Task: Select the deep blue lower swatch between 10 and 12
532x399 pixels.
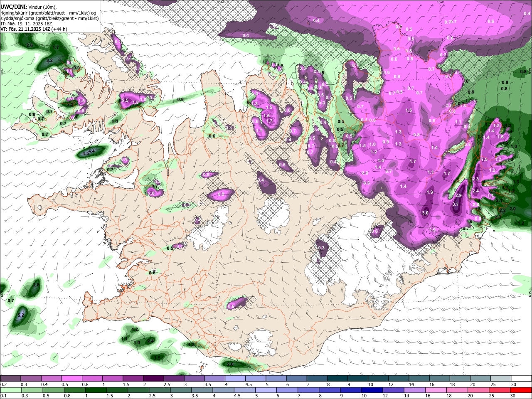Action: (372, 390)
